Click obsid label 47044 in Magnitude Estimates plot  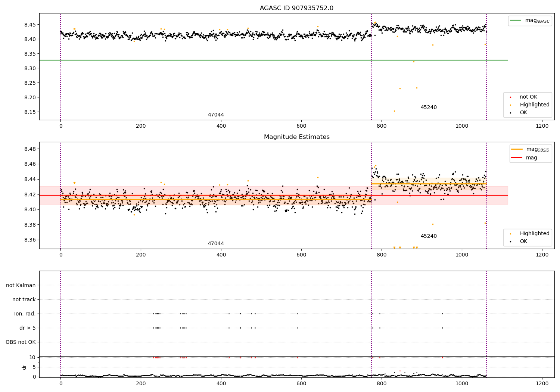pos(216,243)
